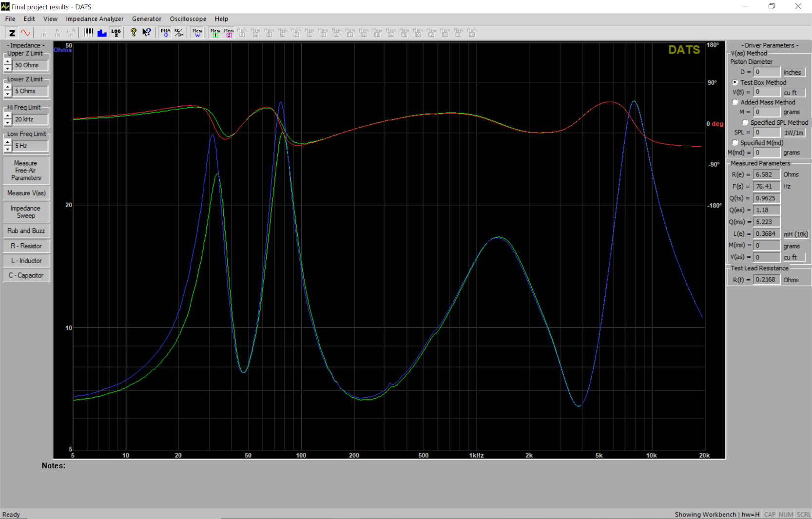Viewport: 812px width, 519px height.
Task: Click the Mem 5 memory slot icon
Action: 269,33
